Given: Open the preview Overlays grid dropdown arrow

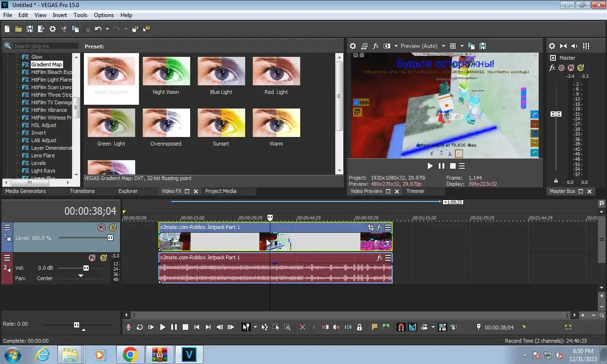Looking at the screenshot, I should point(461,46).
